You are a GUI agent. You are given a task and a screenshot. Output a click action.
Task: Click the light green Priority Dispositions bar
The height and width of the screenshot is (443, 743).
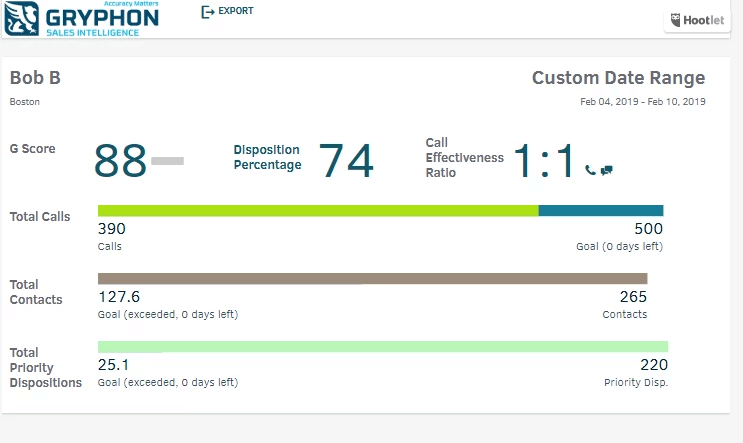pyautogui.click(x=383, y=347)
